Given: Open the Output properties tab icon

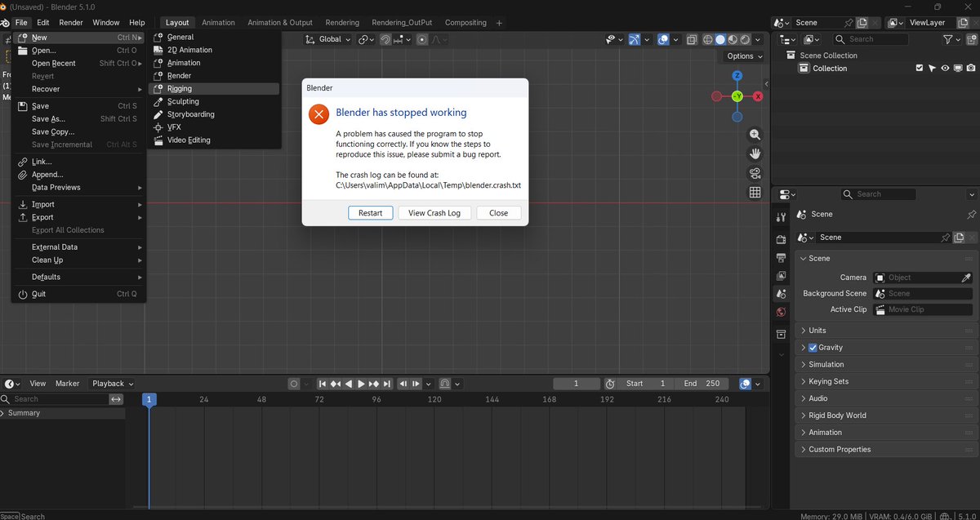Looking at the screenshot, I should tap(781, 258).
